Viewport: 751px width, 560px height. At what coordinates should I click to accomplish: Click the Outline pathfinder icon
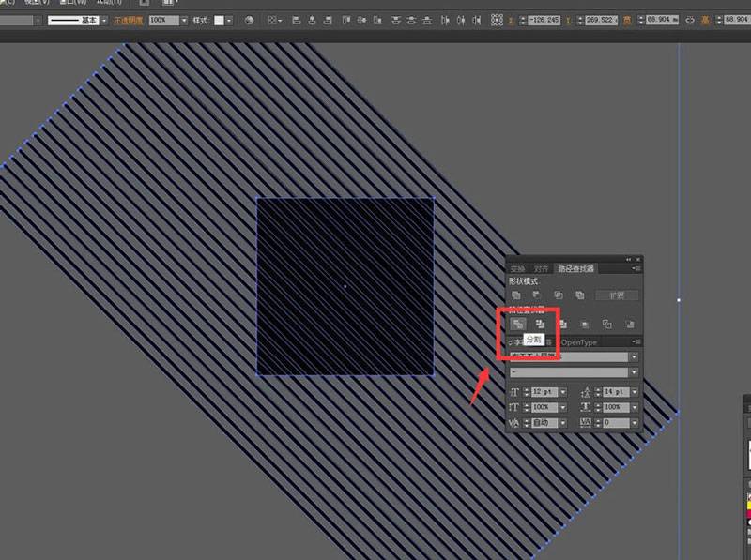click(x=606, y=324)
